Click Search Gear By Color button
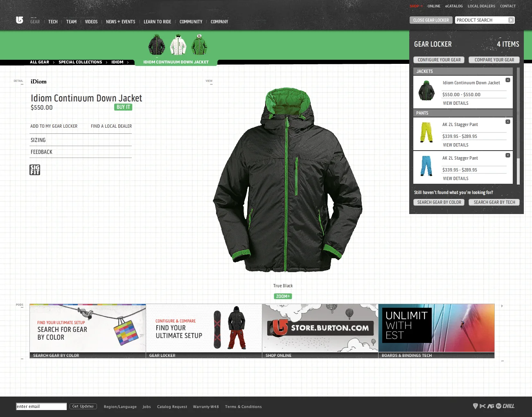Screen dimensions: 532x417 click(x=439, y=202)
